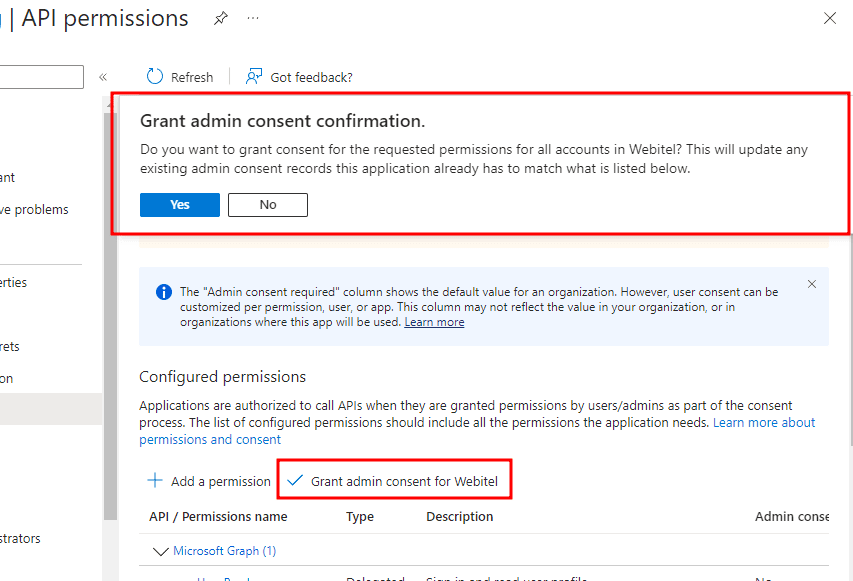Screen dimensions: 853x581
Task: Select the 'erties' navigation item
Action: pyautogui.click(x=14, y=282)
